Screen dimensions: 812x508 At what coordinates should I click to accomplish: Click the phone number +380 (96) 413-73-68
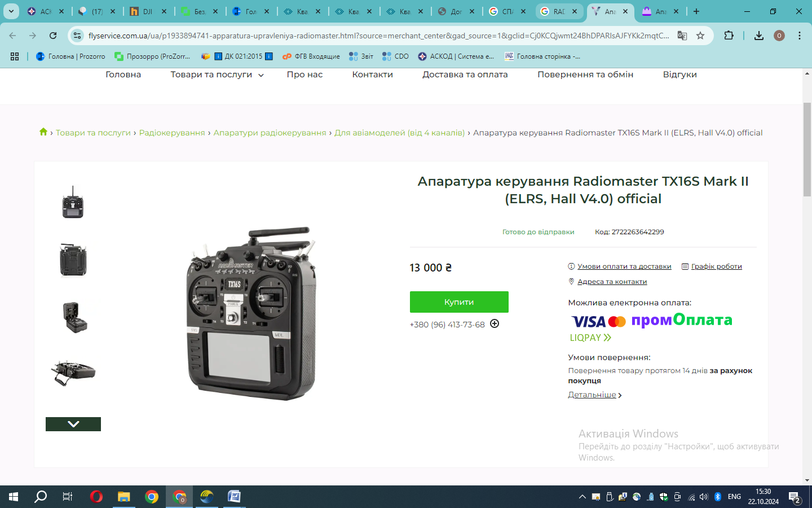pos(447,325)
